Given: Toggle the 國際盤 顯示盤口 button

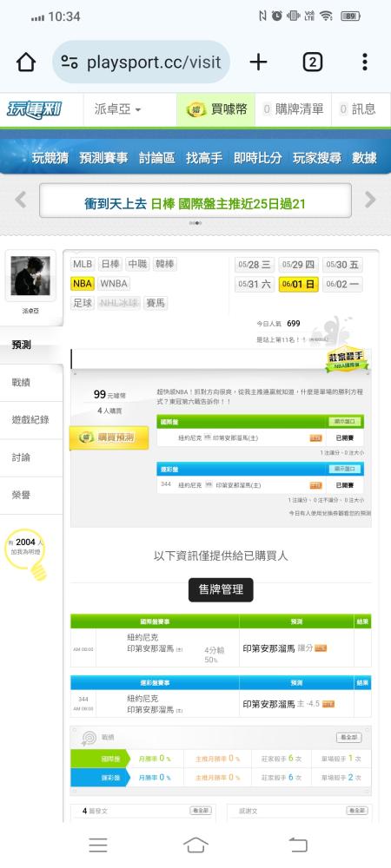Looking at the screenshot, I should pos(344,422).
